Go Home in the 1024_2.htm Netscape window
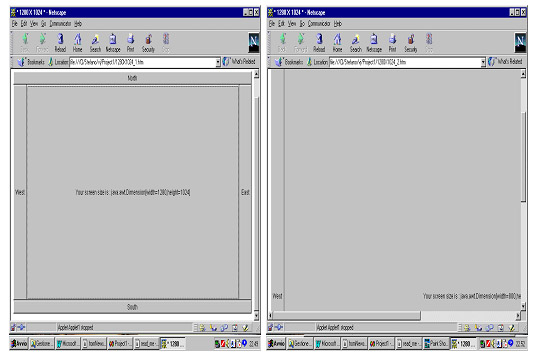The width and height of the screenshot is (537, 362). pyautogui.click(x=337, y=42)
